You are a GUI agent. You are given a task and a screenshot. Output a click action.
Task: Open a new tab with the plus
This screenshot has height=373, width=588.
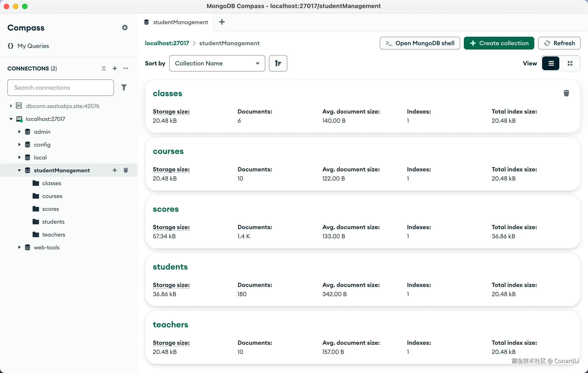tap(222, 22)
